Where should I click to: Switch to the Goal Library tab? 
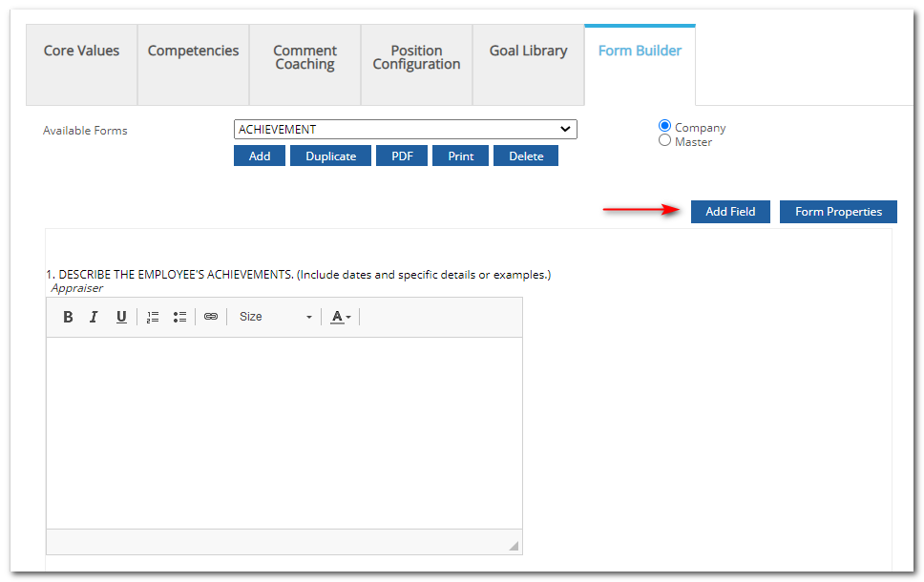528,51
